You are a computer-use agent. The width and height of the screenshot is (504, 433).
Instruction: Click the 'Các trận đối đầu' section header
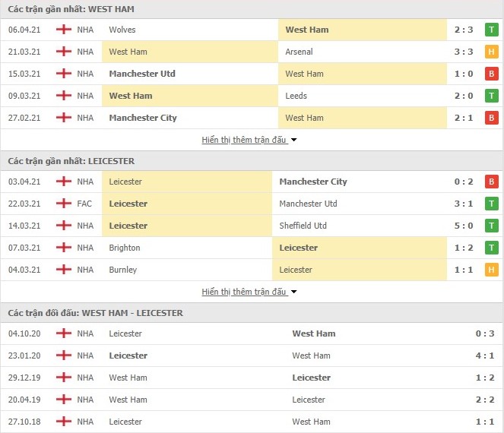pos(96,313)
